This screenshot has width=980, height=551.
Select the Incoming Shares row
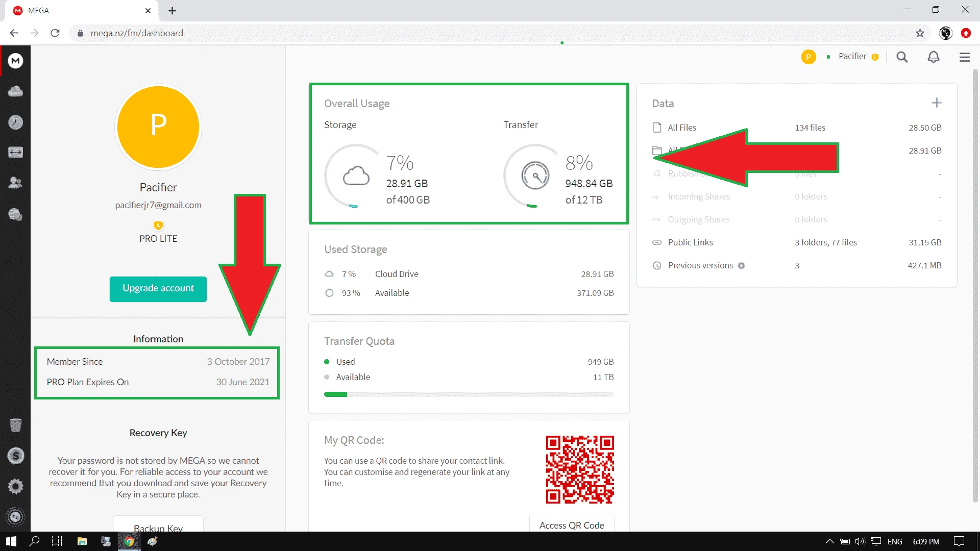pyautogui.click(x=796, y=196)
